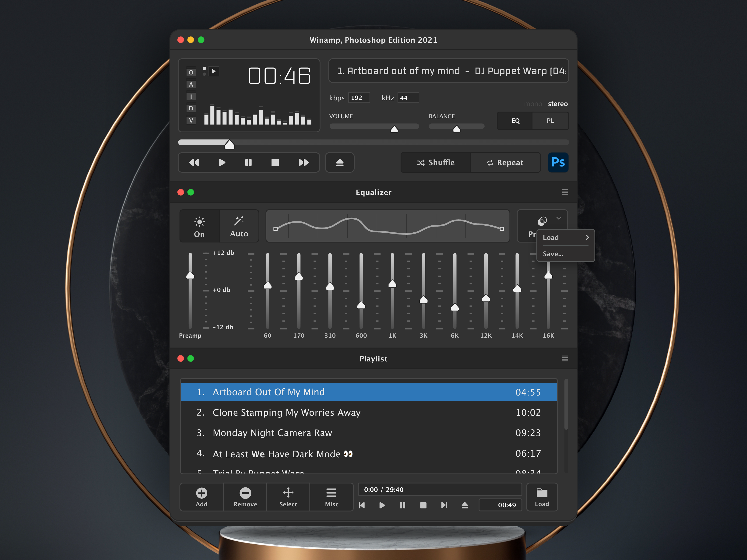Click the Auto equalizer button
Image resolution: width=747 pixels, height=560 pixels.
(x=239, y=226)
